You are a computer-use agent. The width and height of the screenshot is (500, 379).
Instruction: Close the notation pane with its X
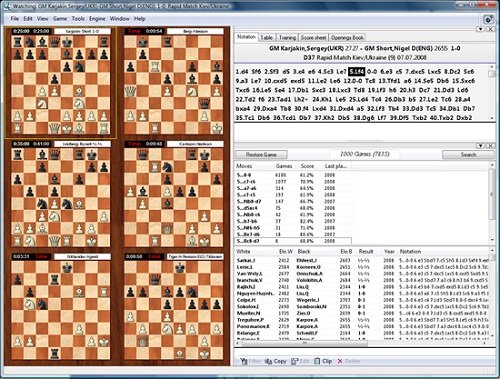[490, 29]
